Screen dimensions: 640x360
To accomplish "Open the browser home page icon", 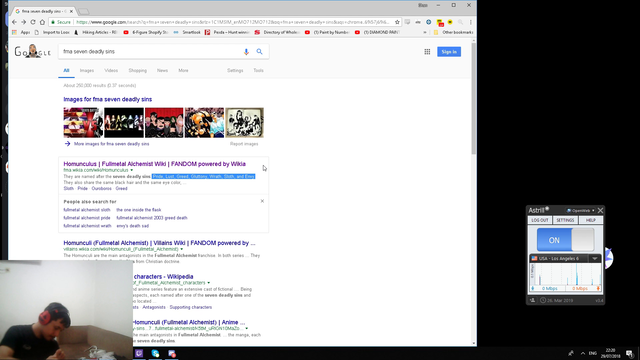I will 42,22.
